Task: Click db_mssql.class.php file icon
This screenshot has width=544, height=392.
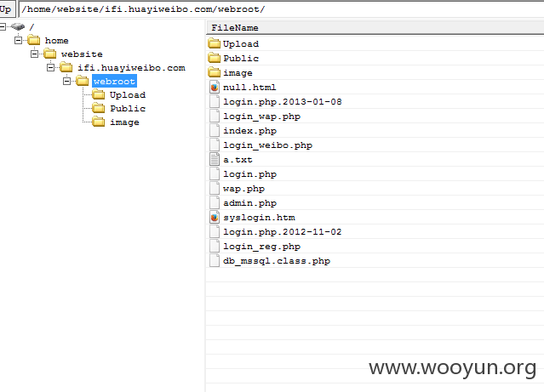Action: click(215, 261)
